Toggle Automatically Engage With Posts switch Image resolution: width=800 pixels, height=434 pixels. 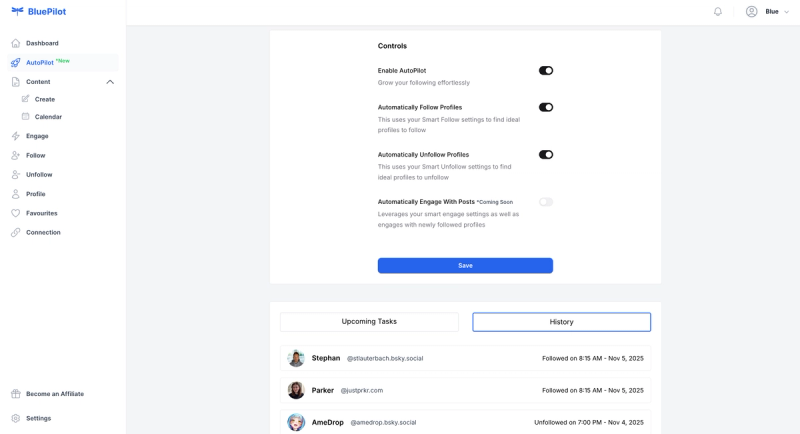pyautogui.click(x=546, y=202)
